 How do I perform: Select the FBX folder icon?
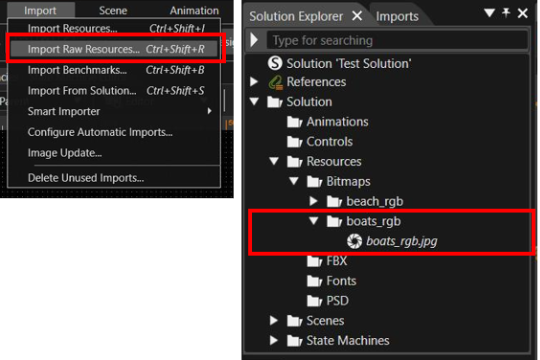314,261
